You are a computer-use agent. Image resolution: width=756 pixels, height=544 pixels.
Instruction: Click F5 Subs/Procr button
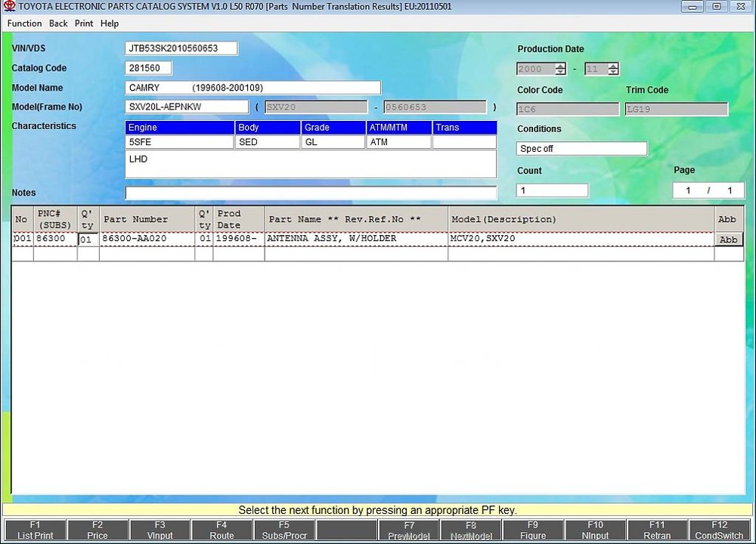point(284,530)
